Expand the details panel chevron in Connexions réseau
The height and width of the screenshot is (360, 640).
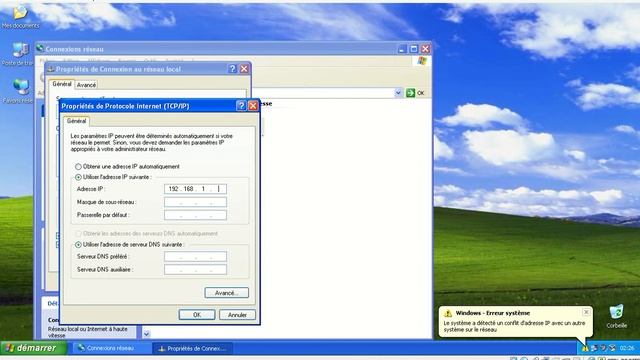[146, 333]
